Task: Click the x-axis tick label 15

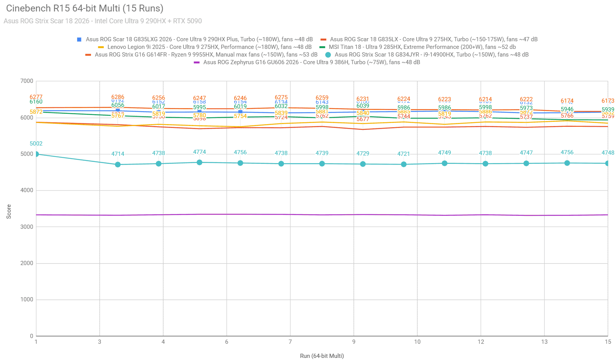Action: 608,342
